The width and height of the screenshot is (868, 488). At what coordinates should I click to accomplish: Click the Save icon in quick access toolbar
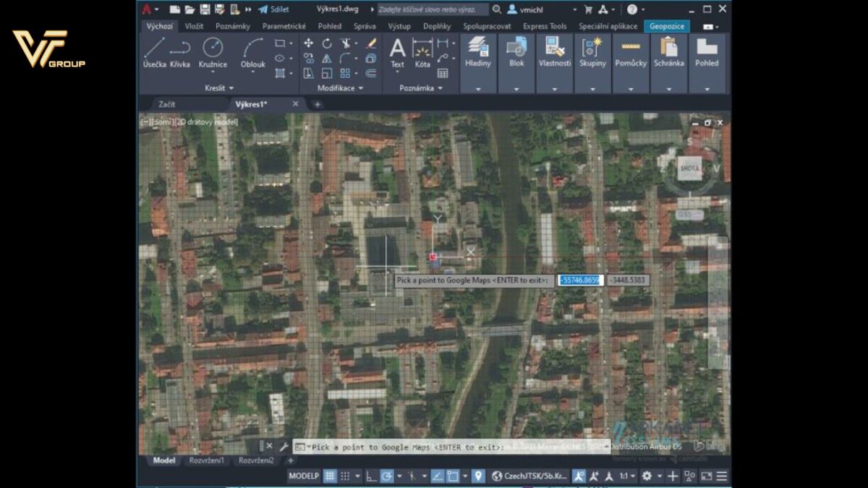click(x=205, y=9)
